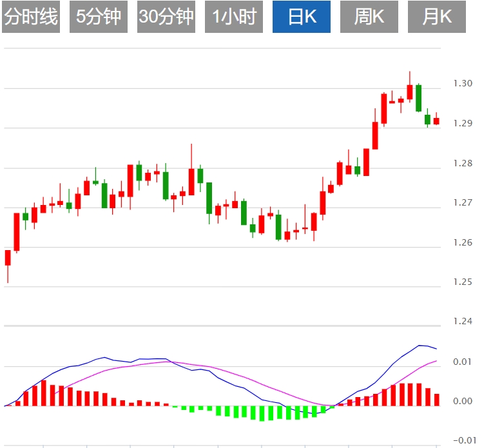Image resolution: width=493 pixels, height=448 pixels.
Task: Click the 1.28 price axis label
Action: [x=463, y=163]
